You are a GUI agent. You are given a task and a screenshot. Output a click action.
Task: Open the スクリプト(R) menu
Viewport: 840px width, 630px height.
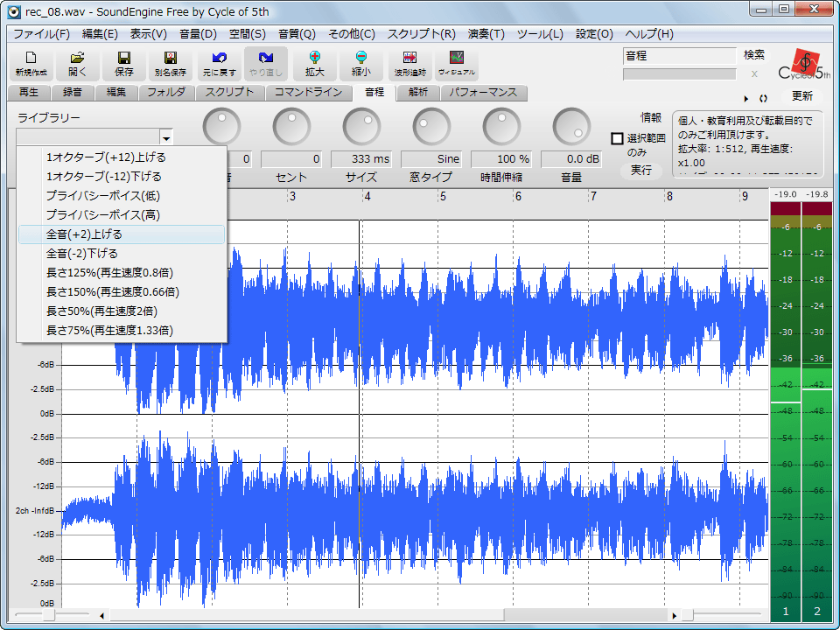point(421,34)
